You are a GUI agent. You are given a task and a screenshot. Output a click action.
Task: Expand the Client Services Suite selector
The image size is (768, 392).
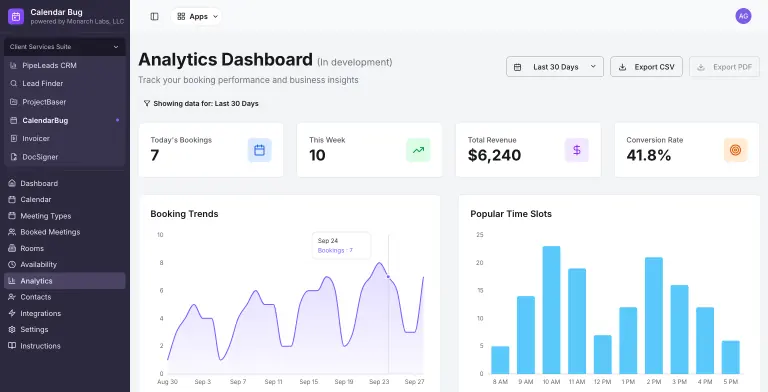(x=64, y=47)
